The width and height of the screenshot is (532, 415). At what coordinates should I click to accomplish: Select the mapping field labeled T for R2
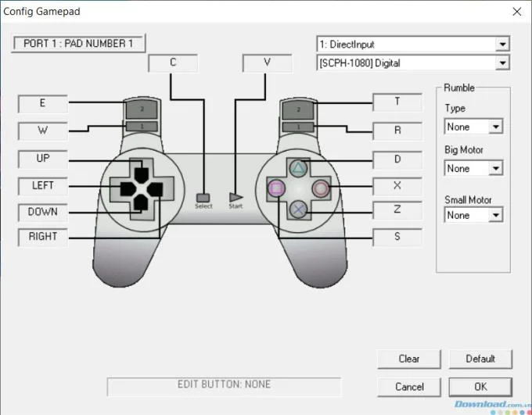[x=397, y=102]
